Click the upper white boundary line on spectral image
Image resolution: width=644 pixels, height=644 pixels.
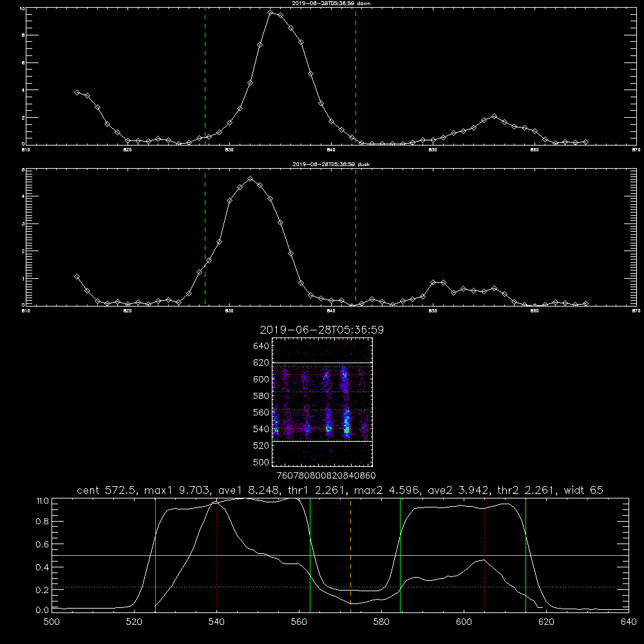pos(322,363)
